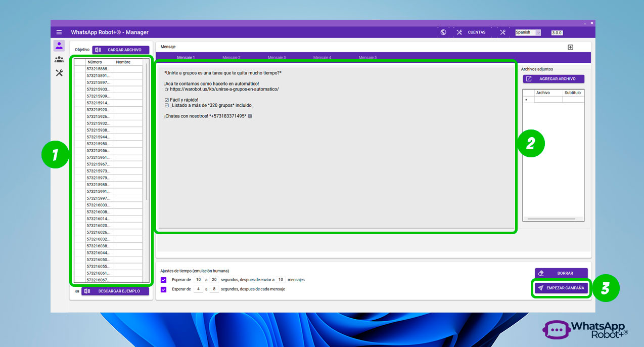Click the tools icon beside Cuentas

tap(459, 32)
